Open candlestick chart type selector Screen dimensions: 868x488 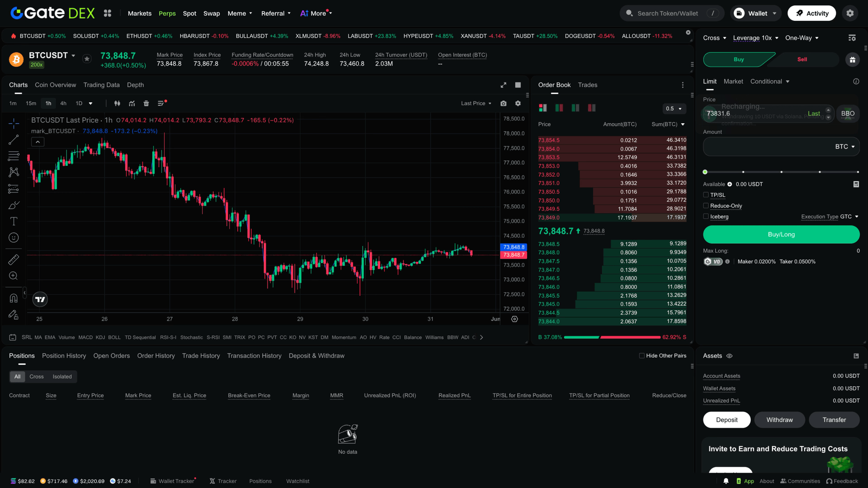point(117,104)
